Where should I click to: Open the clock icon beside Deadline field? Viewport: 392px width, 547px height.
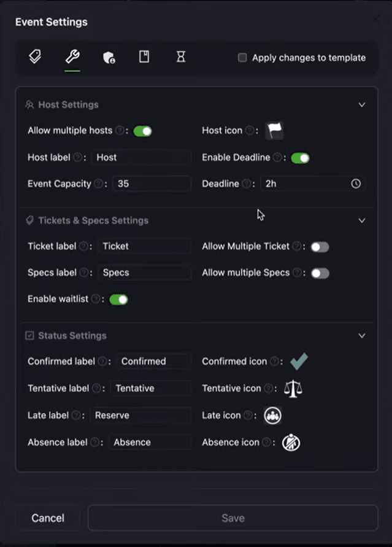(x=355, y=184)
